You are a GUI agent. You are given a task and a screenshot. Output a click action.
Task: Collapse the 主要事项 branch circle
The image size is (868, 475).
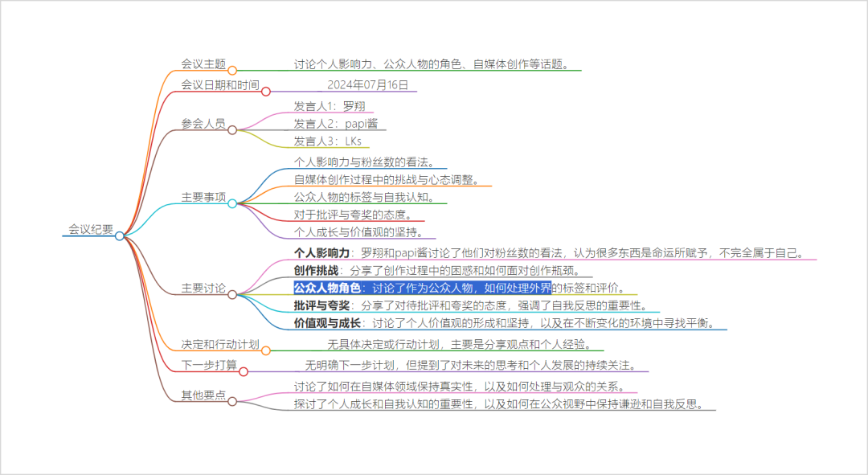click(232, 203)
